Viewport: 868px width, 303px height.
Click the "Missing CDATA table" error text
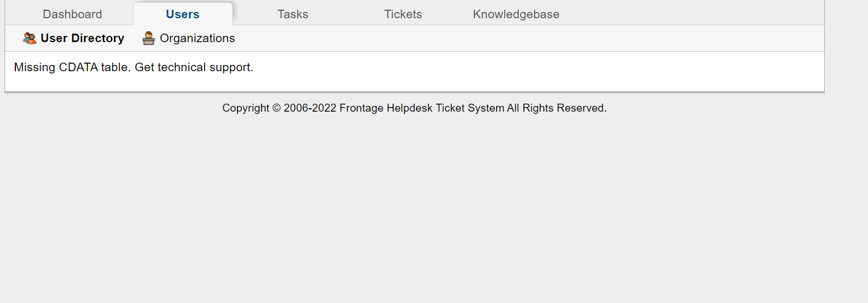click(72, 67)
